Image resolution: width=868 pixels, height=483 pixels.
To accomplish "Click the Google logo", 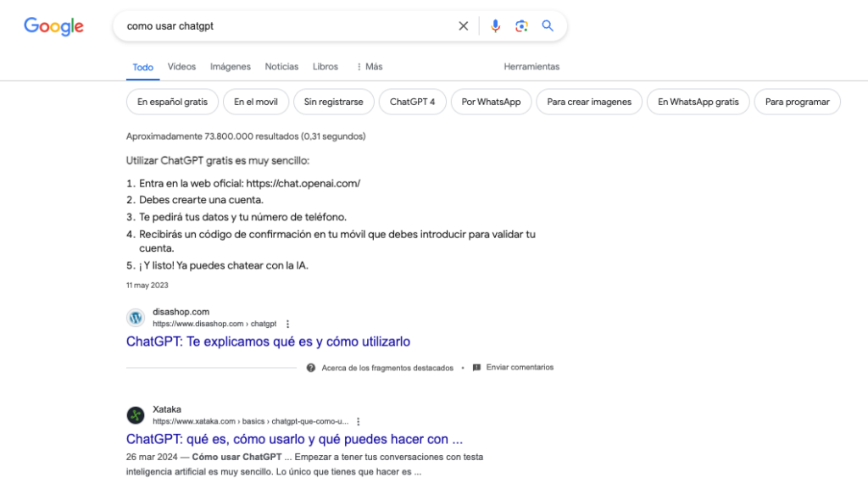I will click(x=53, y=26).
